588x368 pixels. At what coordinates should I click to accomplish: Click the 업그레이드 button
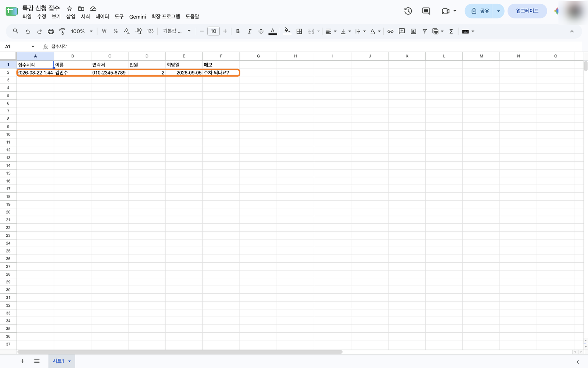(x=527, y=11)
